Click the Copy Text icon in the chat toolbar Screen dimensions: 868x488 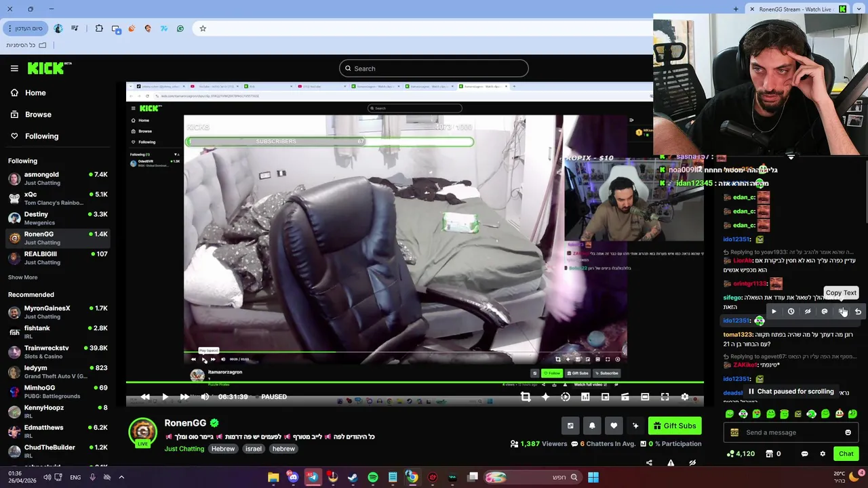pyautogui.click(x=842, y=312)
